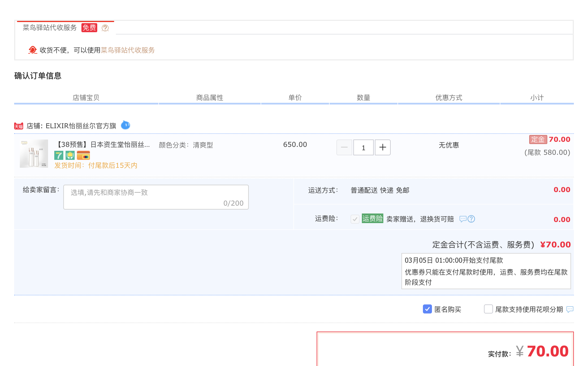Screen dimensions: 588x366
Task: Click 颜色分类：清爽型 attribute text
Action: coord(186,145)
